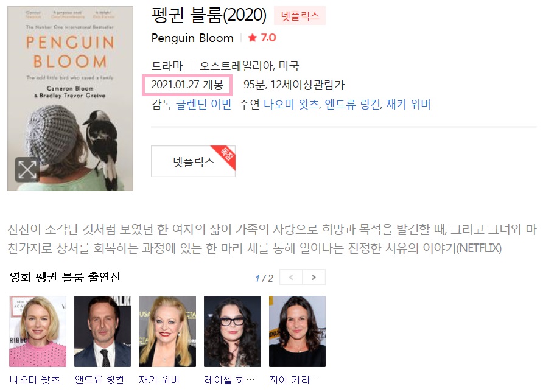Viewport: 543px width, 392px height.
Task: Click the 펭귄 블룸(2020) movie title
Action: [x=209, y=15]
